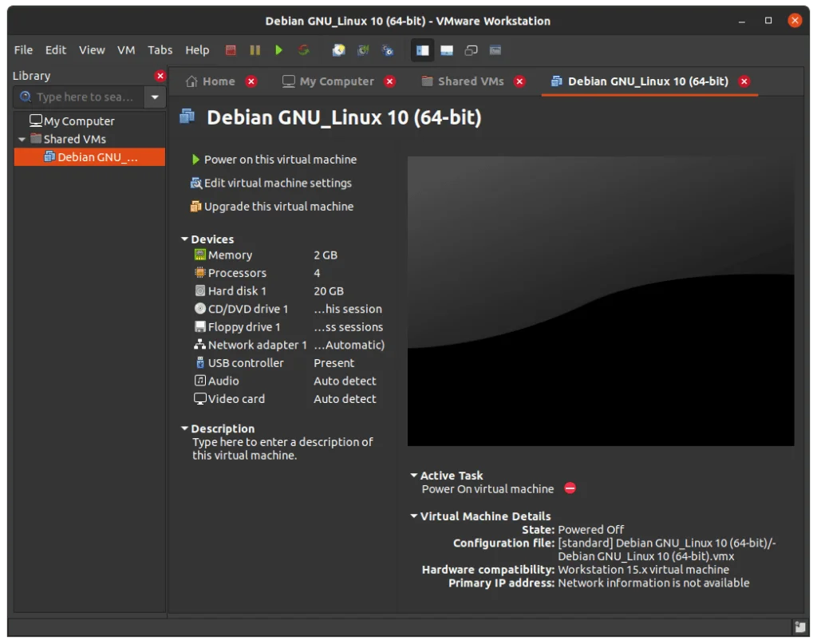Viewport: 817px width, 644px height.
Task: Click the Take Snapshot toolbar icon
Action: 338,50
